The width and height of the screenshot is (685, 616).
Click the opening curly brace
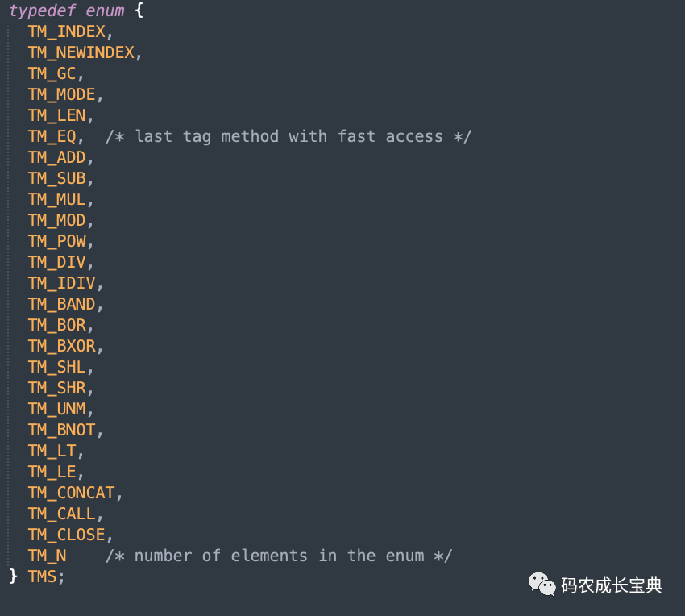point(139,11)
